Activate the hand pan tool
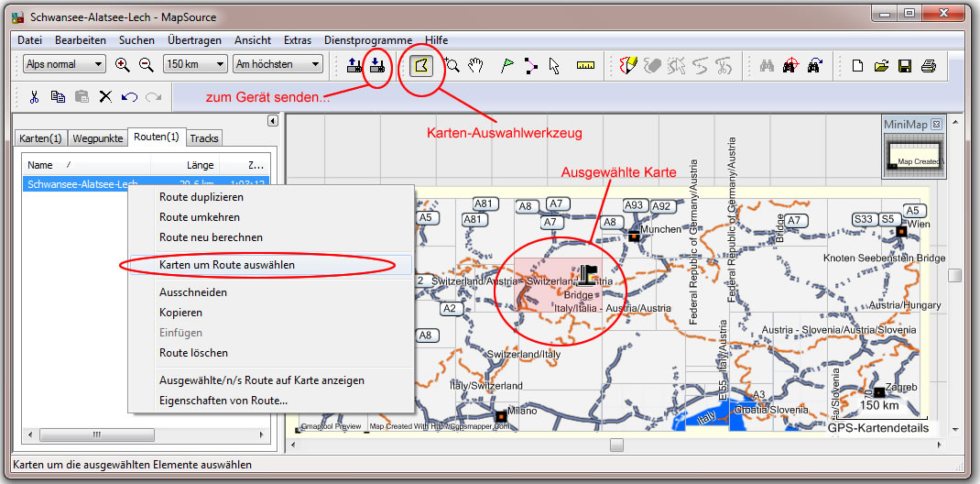 click(x=475, y=65)
